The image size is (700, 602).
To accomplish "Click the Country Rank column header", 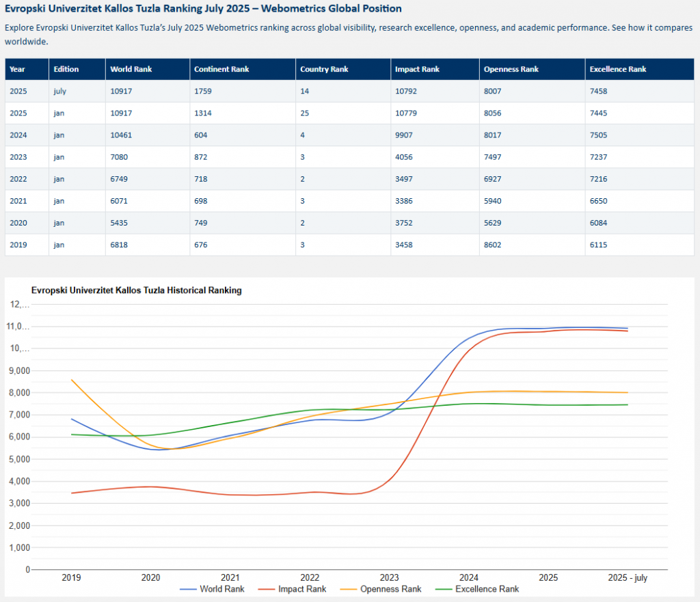I will point(343,69).
